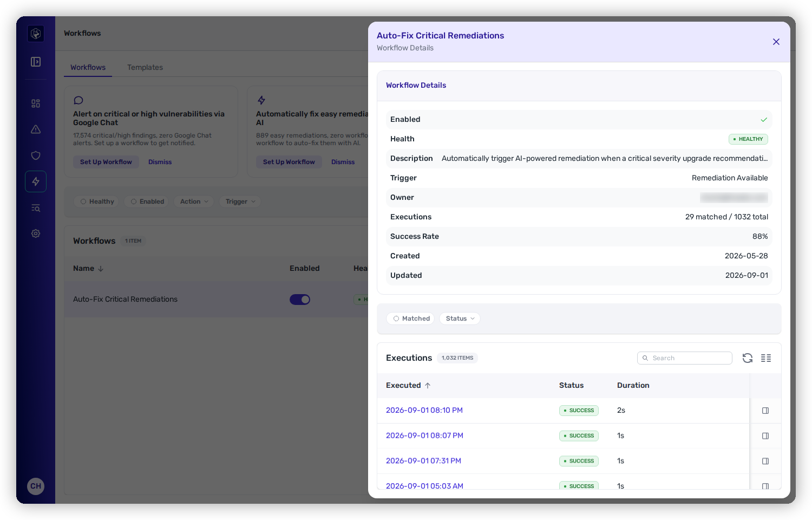Open the shield icon in sidebar
The image size is (812, 520).
(x=36, y=155)
